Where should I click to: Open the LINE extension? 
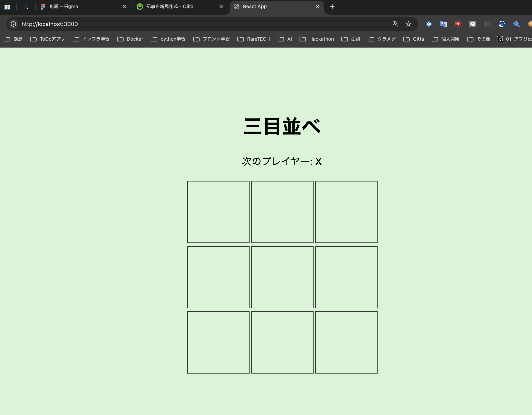click(x=473, y=24)
